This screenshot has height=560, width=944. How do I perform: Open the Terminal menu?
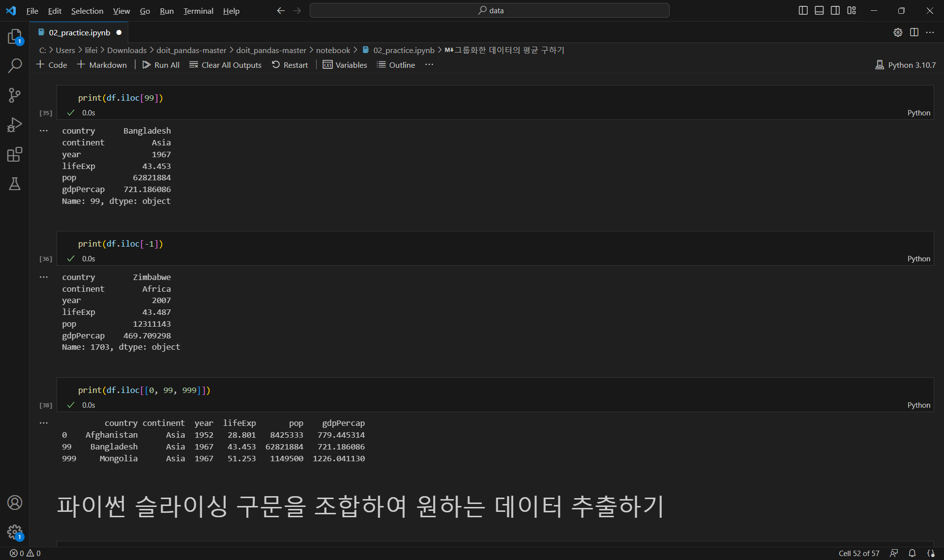tap(198, 11)
